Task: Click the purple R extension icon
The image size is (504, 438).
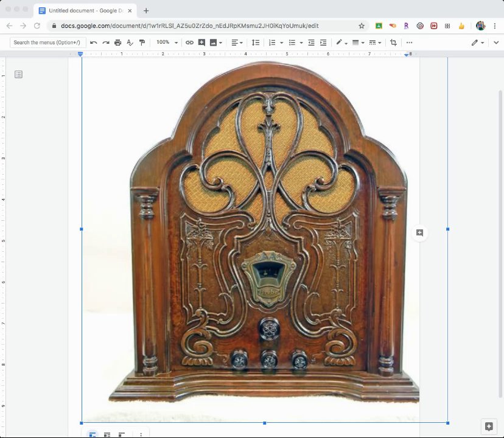Action: 406,26
